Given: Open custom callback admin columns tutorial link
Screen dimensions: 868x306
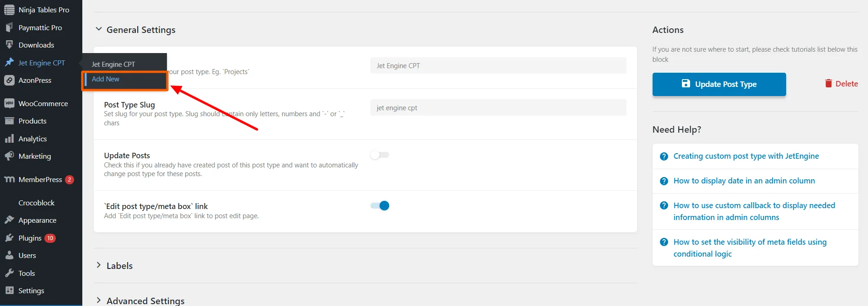Looking at the screenshot, I should 754,211.
